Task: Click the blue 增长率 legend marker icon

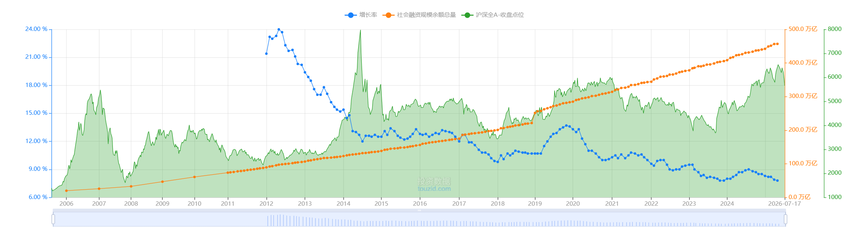Action: point(350,15)
